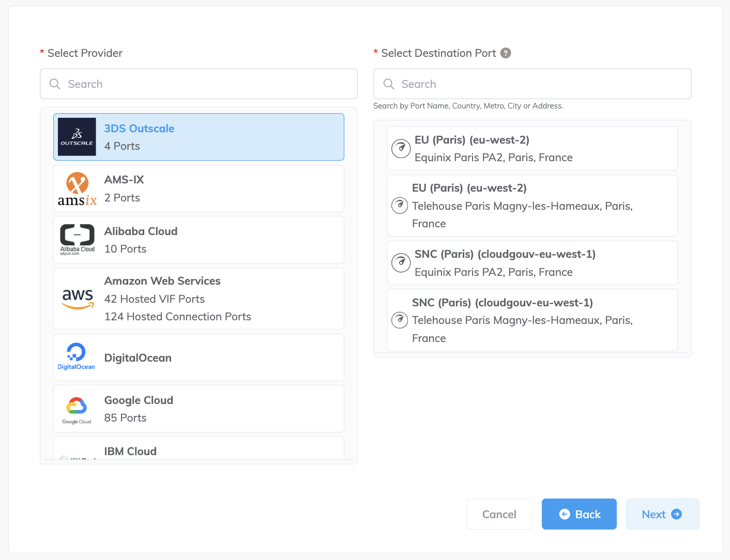Click the 3DS Outscale logo
The image size is (730, 560).
77,137
